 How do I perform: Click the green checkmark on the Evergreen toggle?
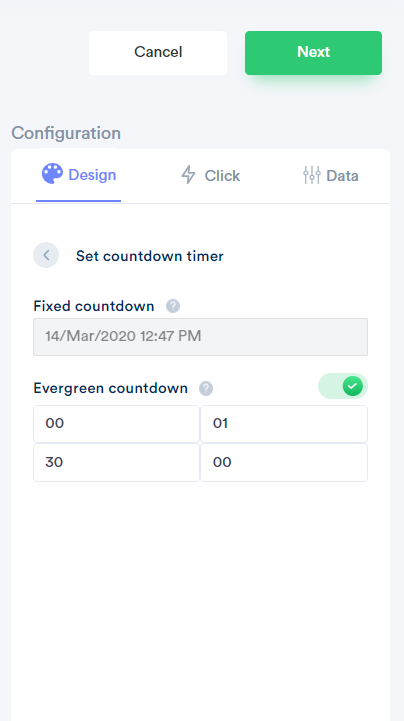[353, 386]
